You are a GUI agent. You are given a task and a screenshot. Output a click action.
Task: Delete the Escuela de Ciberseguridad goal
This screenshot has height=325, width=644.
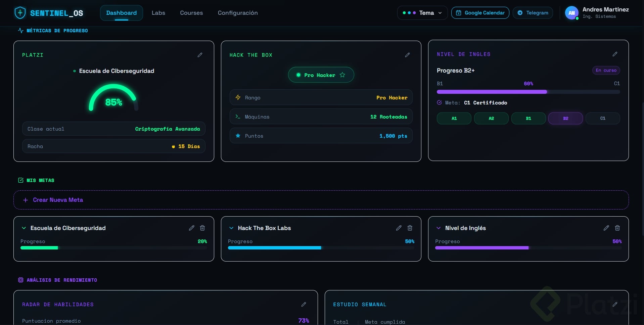(202, 228)
